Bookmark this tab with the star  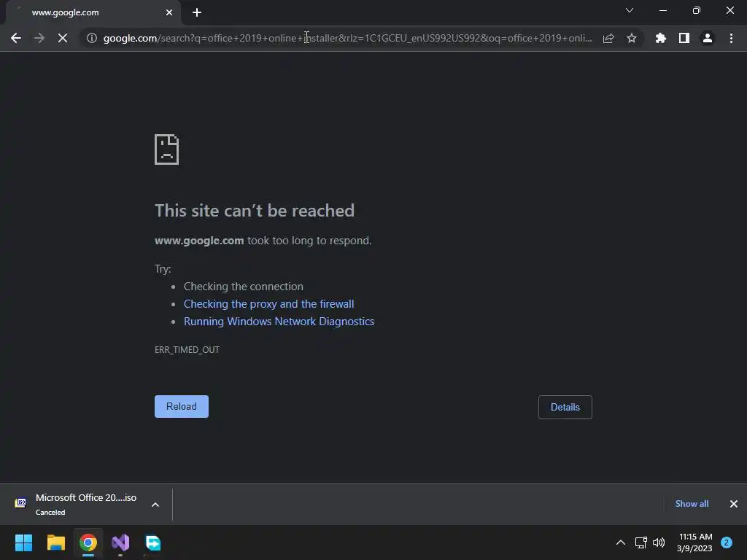632,38
